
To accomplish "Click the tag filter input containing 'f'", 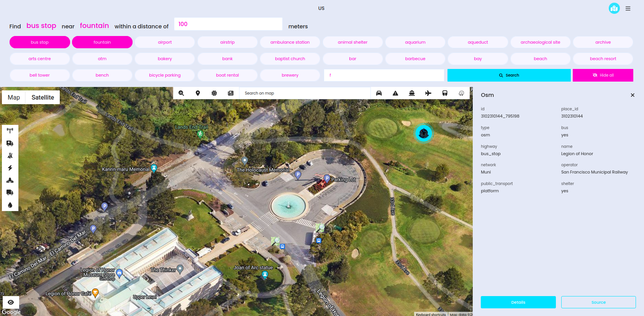I will 384,75.
